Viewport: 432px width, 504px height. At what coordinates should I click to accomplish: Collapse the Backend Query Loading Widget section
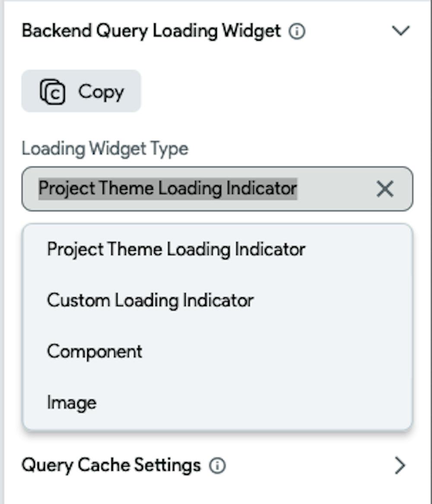400,31
